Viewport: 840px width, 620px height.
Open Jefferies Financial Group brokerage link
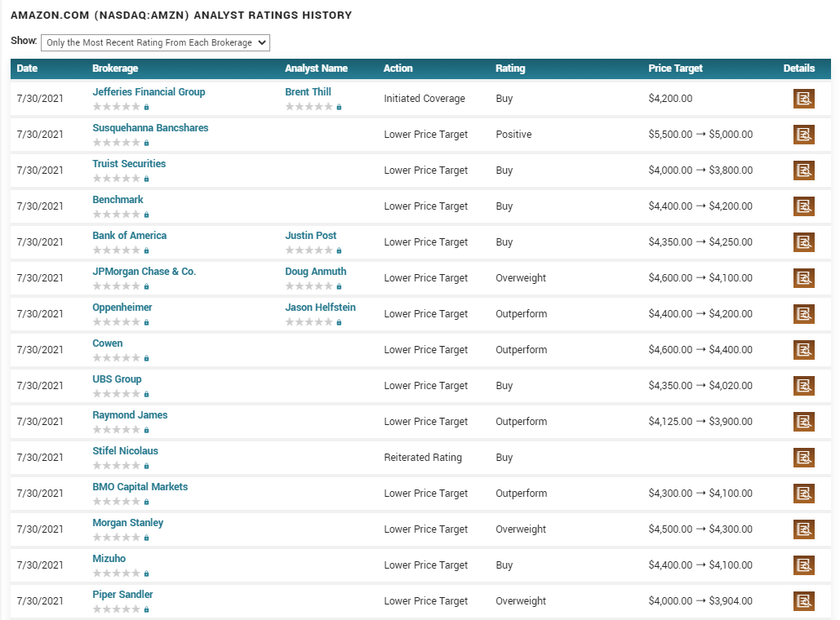click(x=149, y=91)
